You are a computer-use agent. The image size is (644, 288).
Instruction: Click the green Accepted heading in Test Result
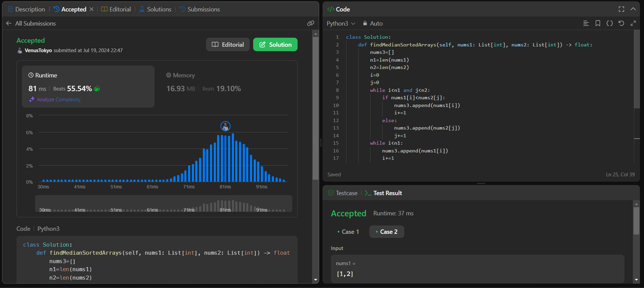[348, 213]
